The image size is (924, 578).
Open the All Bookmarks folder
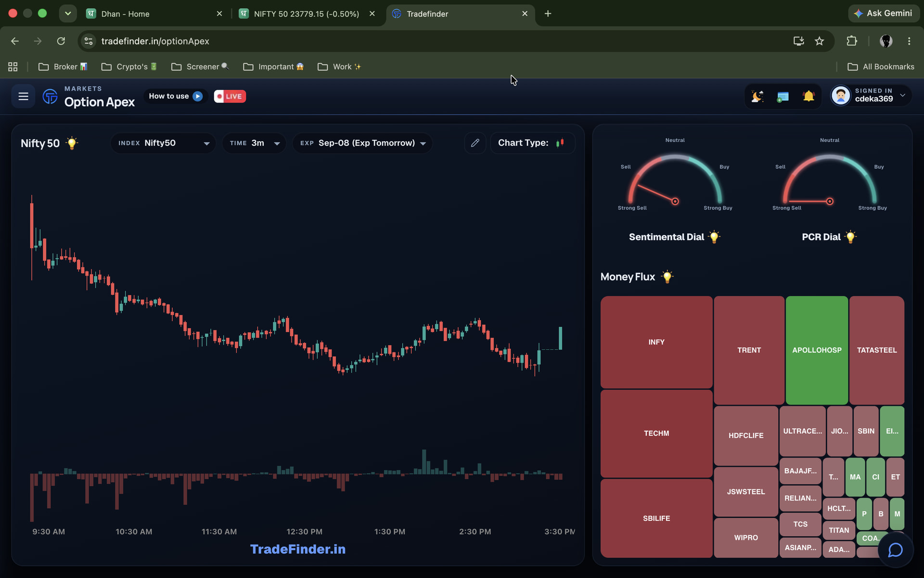(881, 66)
